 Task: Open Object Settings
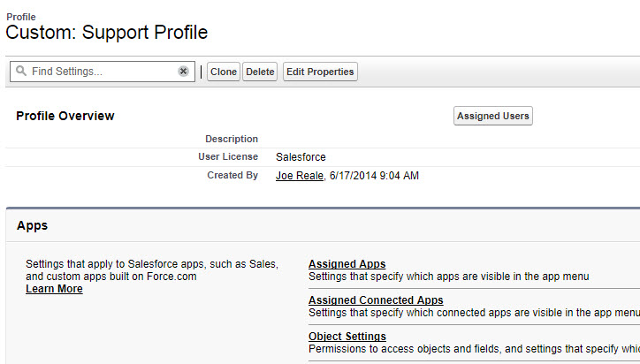pos(347,337)
